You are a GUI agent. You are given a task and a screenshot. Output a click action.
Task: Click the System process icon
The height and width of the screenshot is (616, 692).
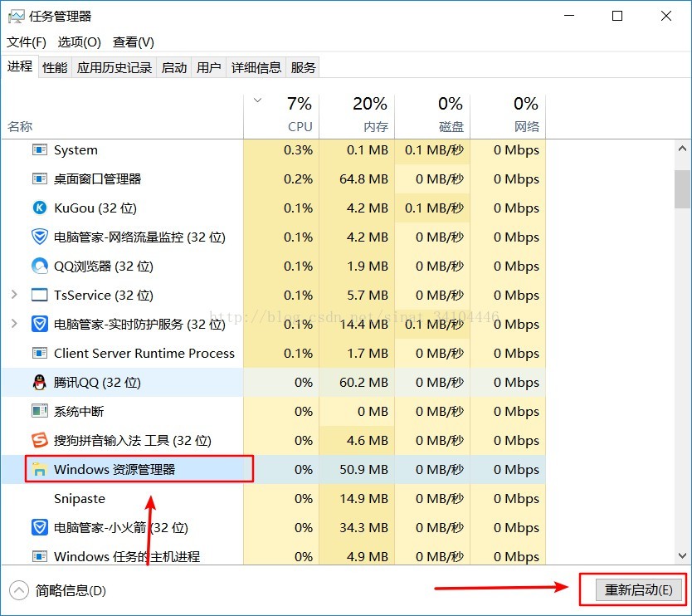tap(40, 150)
